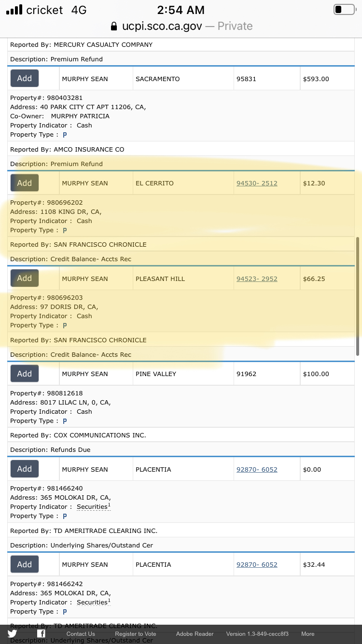Select the $100.00 amount cell

coord(327,374)
